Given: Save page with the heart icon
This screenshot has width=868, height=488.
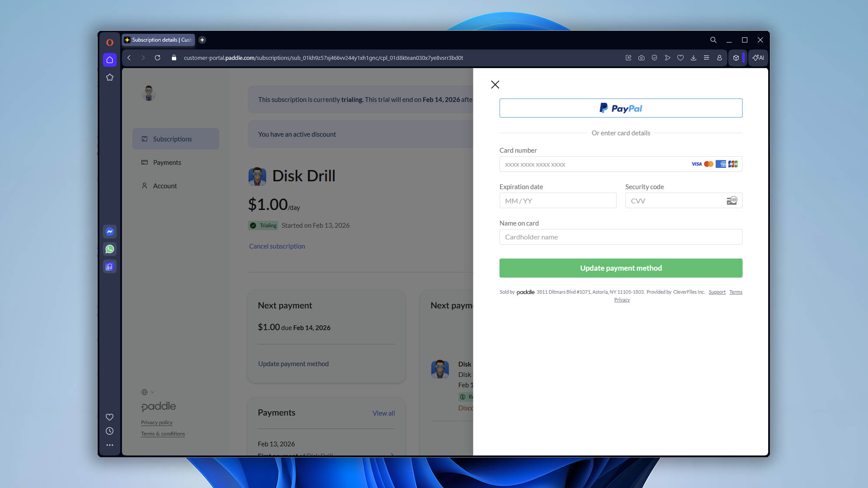Looking at the screenshot, I should [681, 58].
